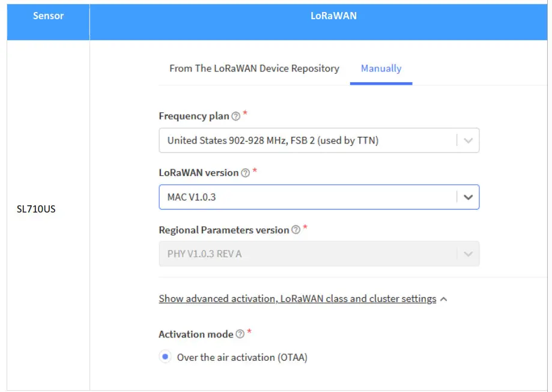This screenshot has height=392, width=552.
Task: Click the help icon beside Activation mode
Action: [240, 334]
